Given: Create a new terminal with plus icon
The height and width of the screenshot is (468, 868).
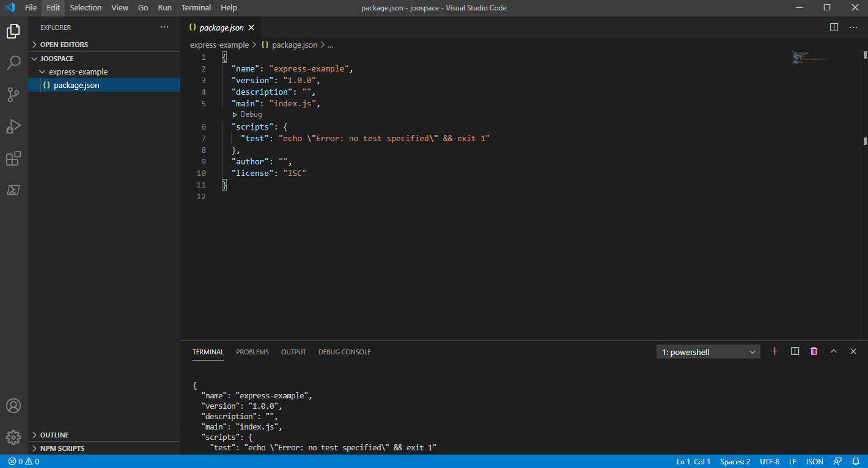Looking at the screenshot, I should pyautogui.click(x=774, y=351).
